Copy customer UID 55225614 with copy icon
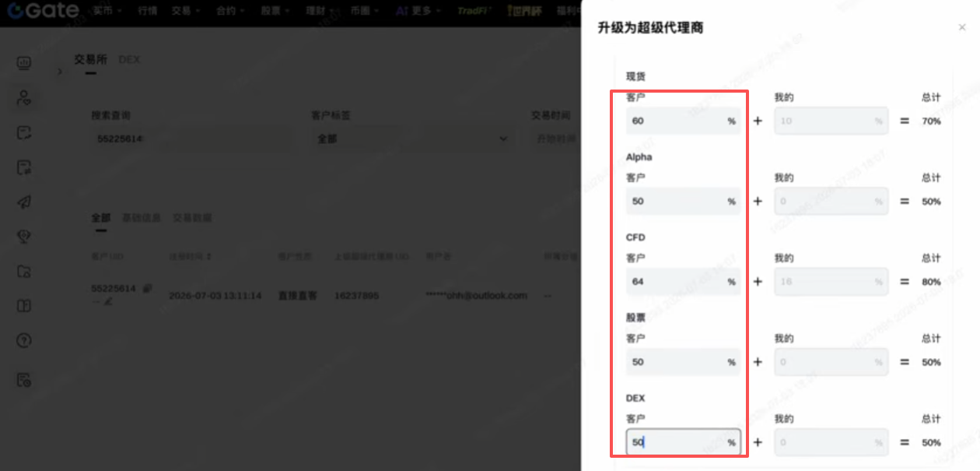This screenshot has width=980, height=471. coord(148,288)
